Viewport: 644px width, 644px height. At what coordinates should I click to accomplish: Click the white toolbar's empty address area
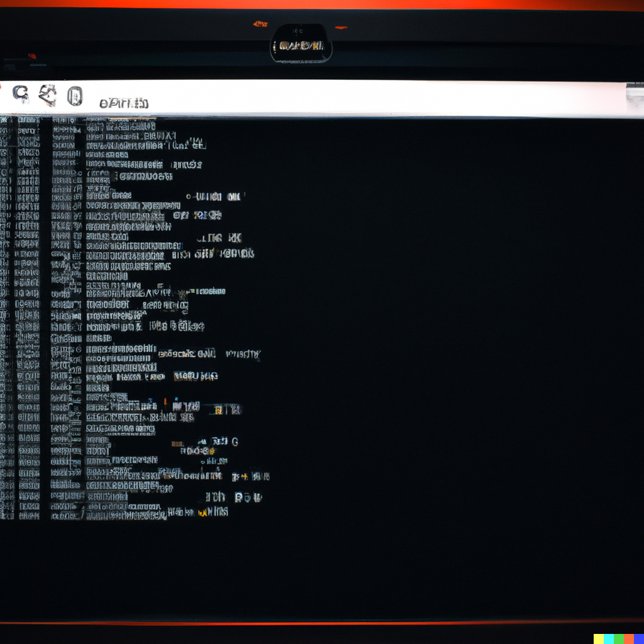377,98
